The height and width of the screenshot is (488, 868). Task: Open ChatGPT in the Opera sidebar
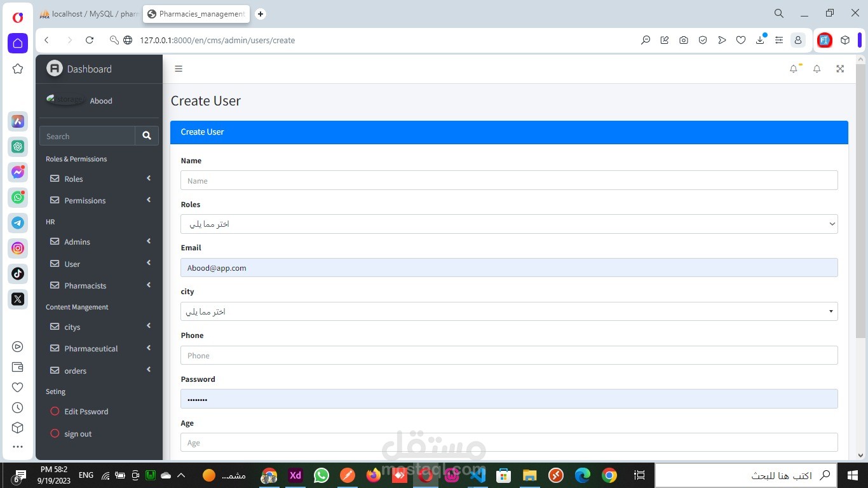click(18, 147)
